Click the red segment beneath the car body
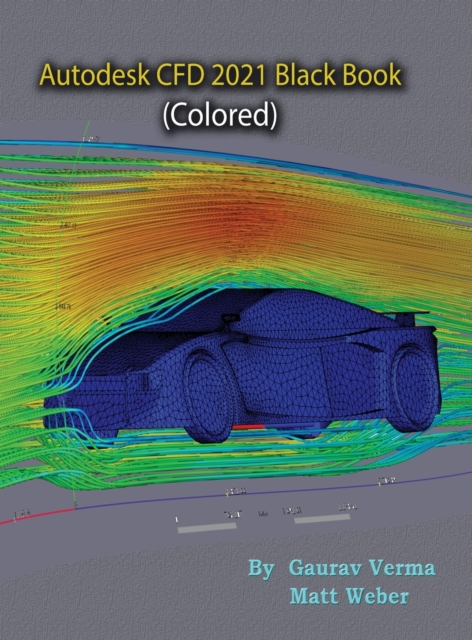The image size is (472, 640). click(x=248, y=427)
